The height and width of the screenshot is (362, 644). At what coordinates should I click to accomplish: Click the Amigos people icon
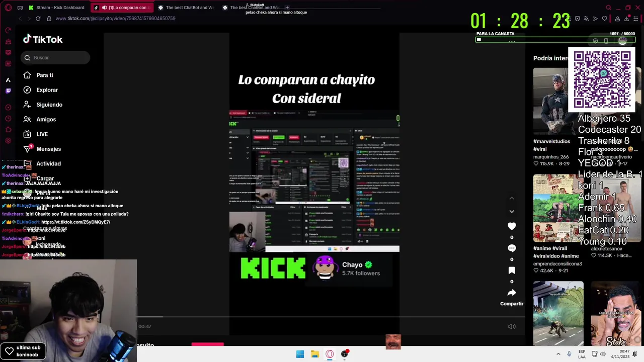(27, 120)
